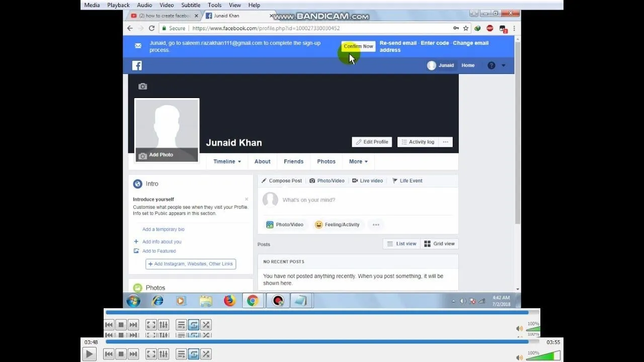Open the Audio menu

coord(144,5)
